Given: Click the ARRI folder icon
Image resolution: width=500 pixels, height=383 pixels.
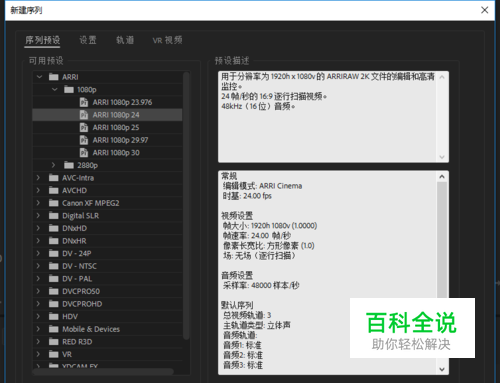Looking at the screenshot, I should [53, 77].
